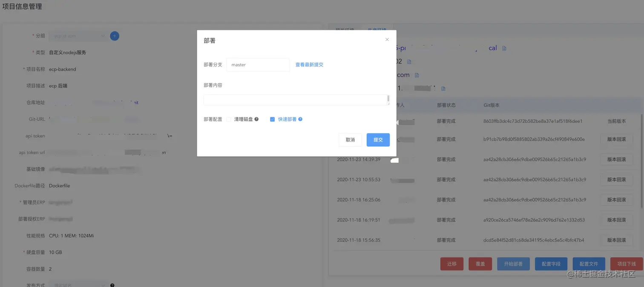Open the help icon next to 清理磁盘
Image resolution: width=644 pixels, height=287 pixels.
[x=257, y=119]
